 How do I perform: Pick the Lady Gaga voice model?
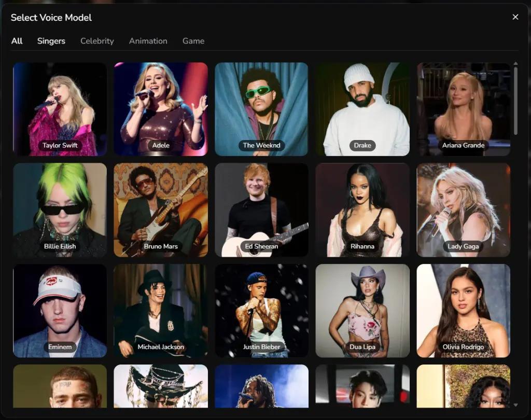463,210
